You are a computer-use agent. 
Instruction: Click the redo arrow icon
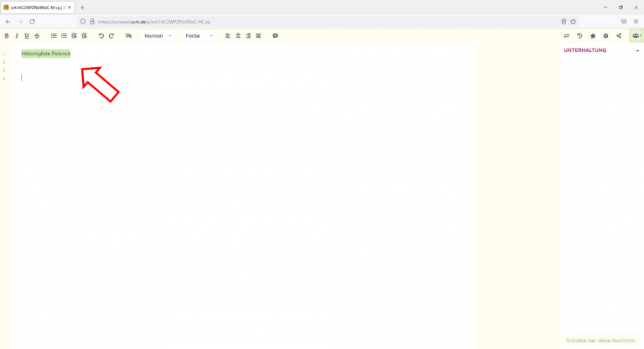(112, 36)
